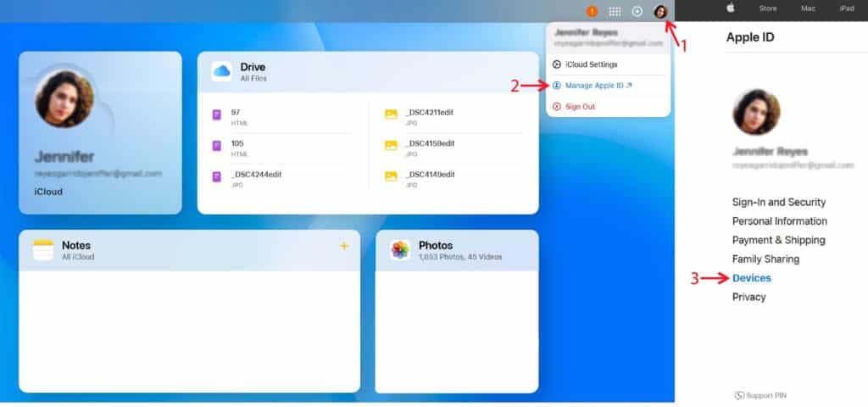Open the Drive All Files header
This screenshot has width=868, height=407.
point(368,72)
